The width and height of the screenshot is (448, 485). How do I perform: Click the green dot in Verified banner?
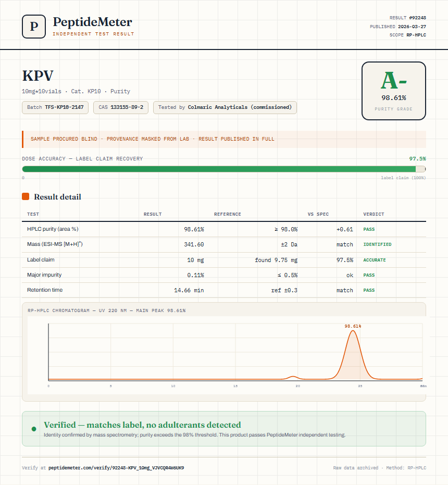[x=34, y=429]
